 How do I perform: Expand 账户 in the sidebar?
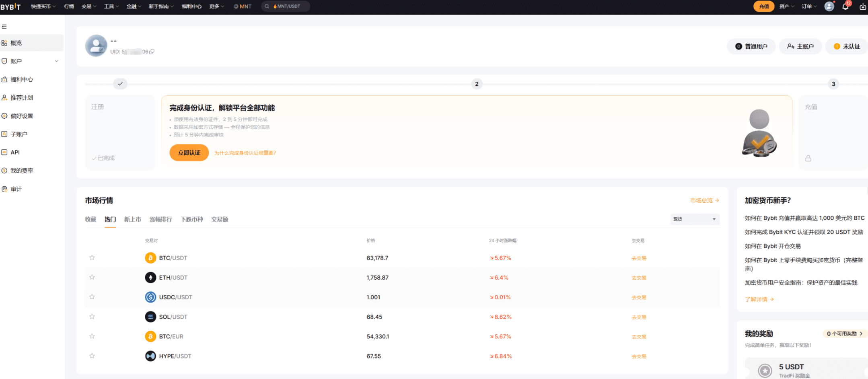point(32,61)
